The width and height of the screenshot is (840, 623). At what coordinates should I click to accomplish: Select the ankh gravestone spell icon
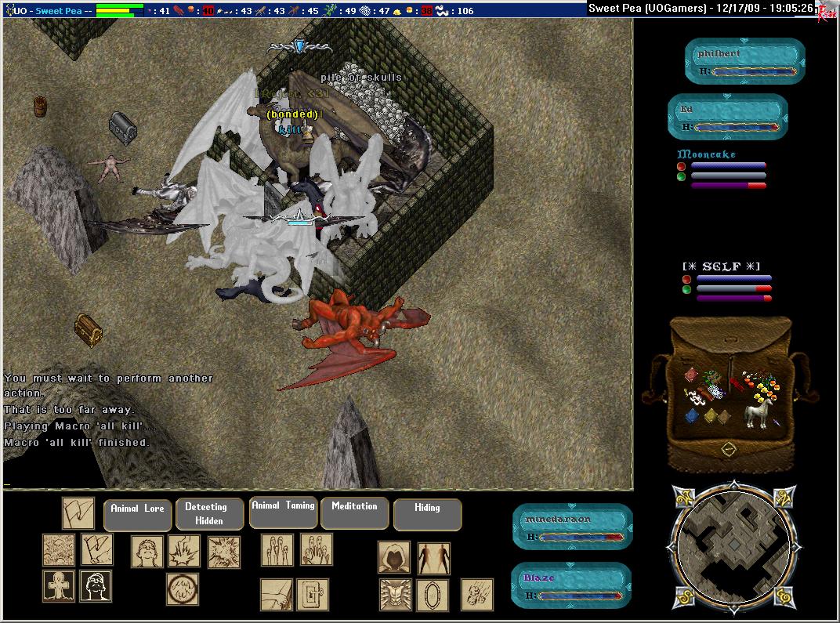pyautogui.click(x=58, y=586)
